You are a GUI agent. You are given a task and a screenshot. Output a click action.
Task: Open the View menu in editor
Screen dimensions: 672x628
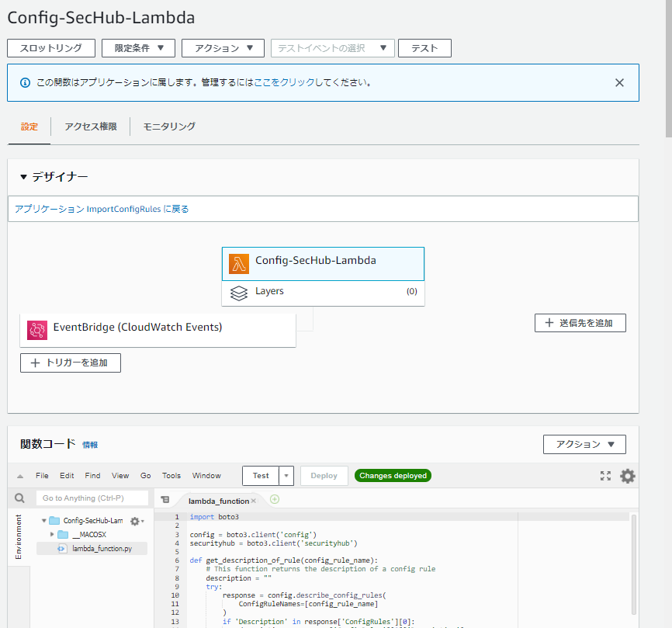pyautogui.click(x=120, y=476)
